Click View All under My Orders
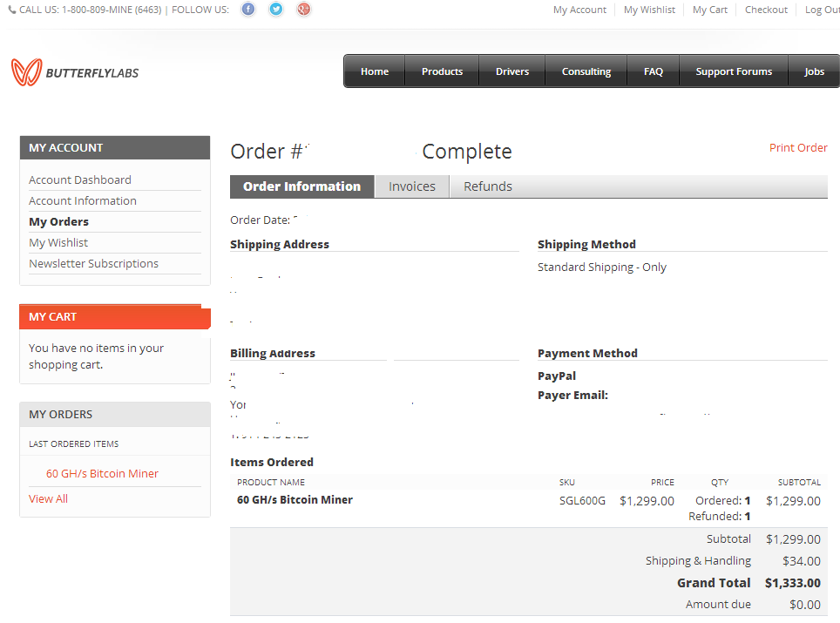The width and height of the screenshot is (840, 623). [x=48, y=498]
